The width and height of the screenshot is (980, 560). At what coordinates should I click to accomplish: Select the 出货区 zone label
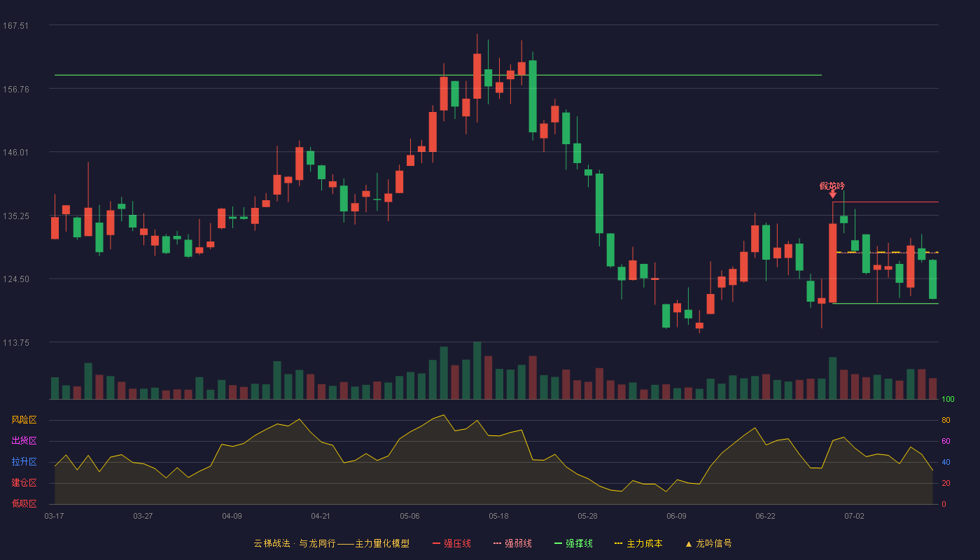[x=24, y=441]
